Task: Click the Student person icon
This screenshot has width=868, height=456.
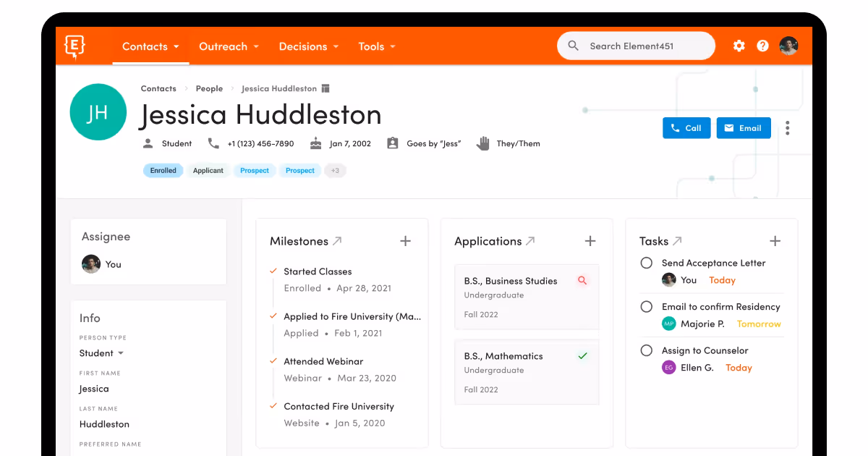Action: click(148, 143)
